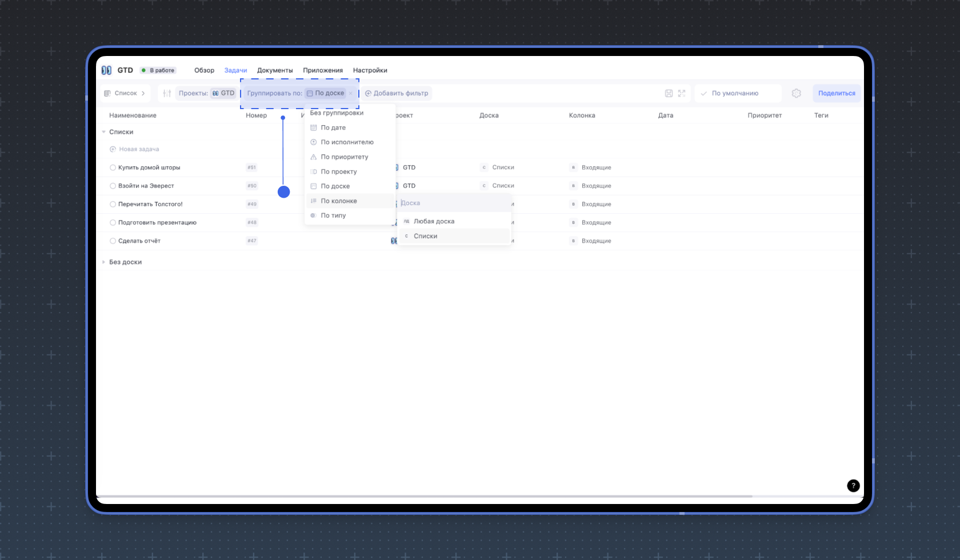Choose 'По приоритету' grouping option

[x=345, y=157]
